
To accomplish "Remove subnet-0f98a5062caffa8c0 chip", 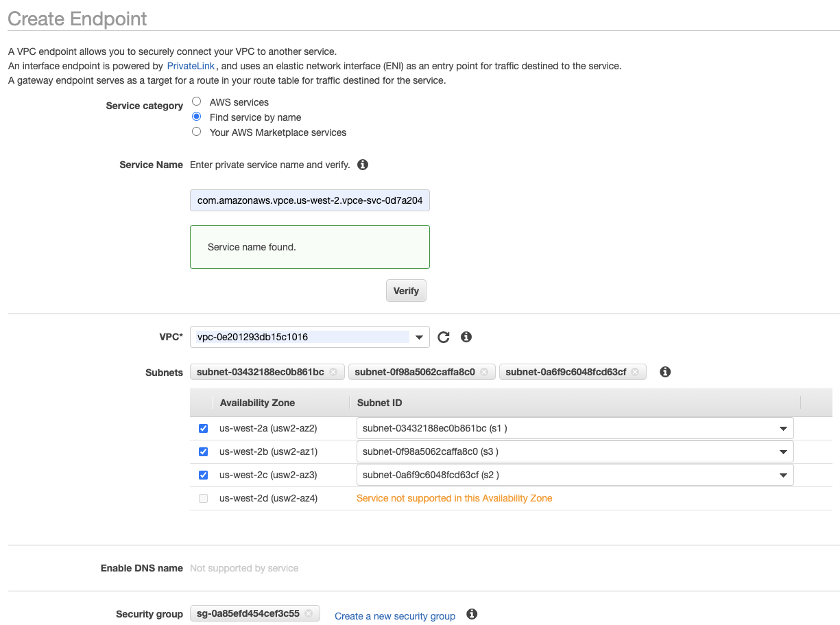I will [x=484, y=372].
